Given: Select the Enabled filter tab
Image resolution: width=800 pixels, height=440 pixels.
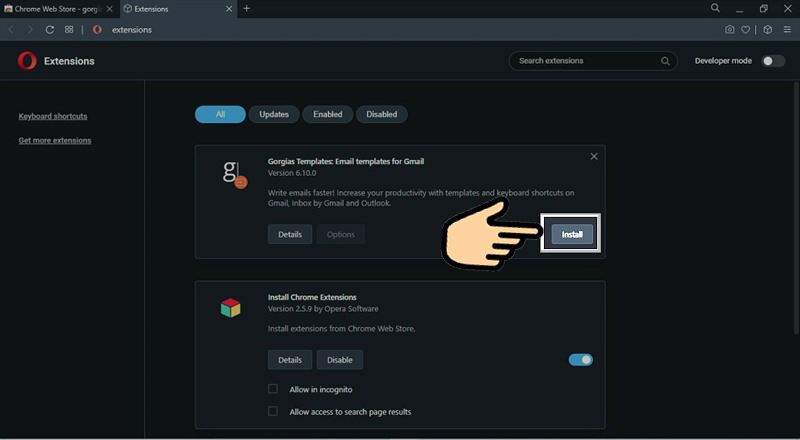Looking at the screenshot, I should click(328, 114).
